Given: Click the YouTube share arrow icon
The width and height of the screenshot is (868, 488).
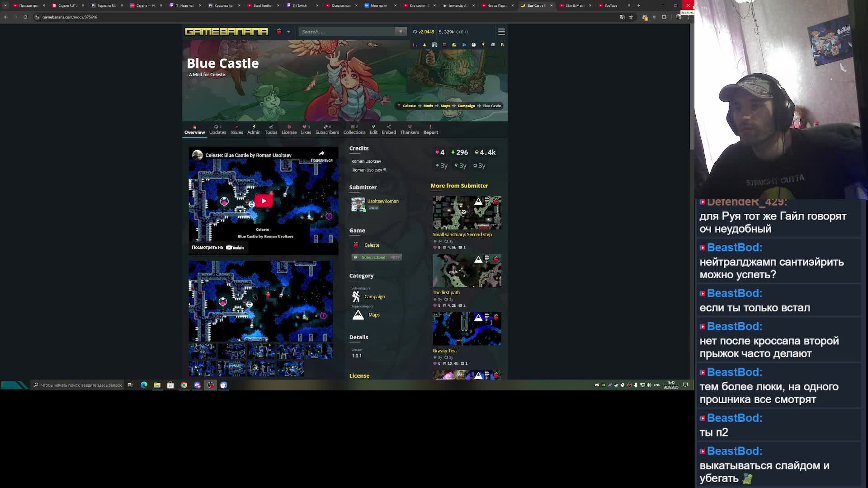Looking at the screenshot, I should (321, 154).
